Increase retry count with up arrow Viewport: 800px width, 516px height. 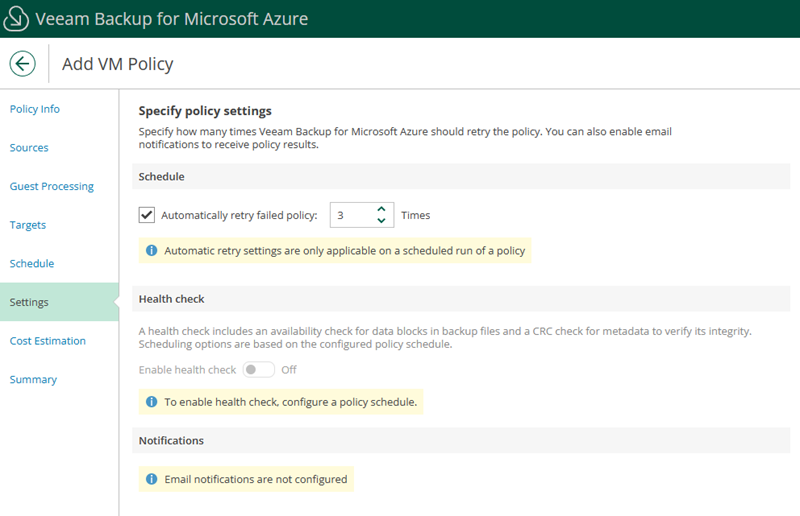click(x=381, y=209)
